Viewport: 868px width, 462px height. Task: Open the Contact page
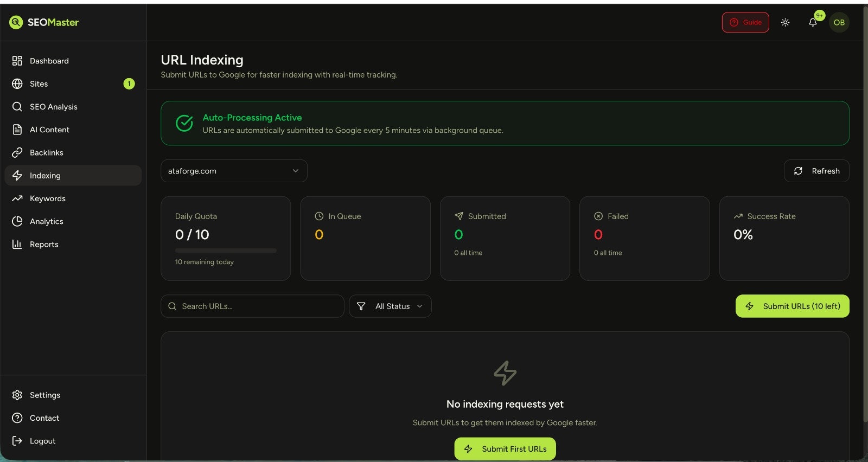coord(73,418)
